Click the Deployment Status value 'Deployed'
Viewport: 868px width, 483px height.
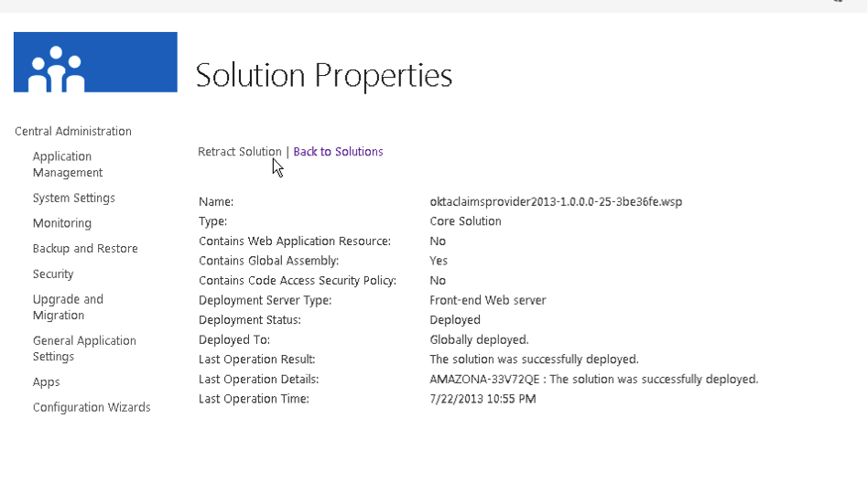pos(455,320)
